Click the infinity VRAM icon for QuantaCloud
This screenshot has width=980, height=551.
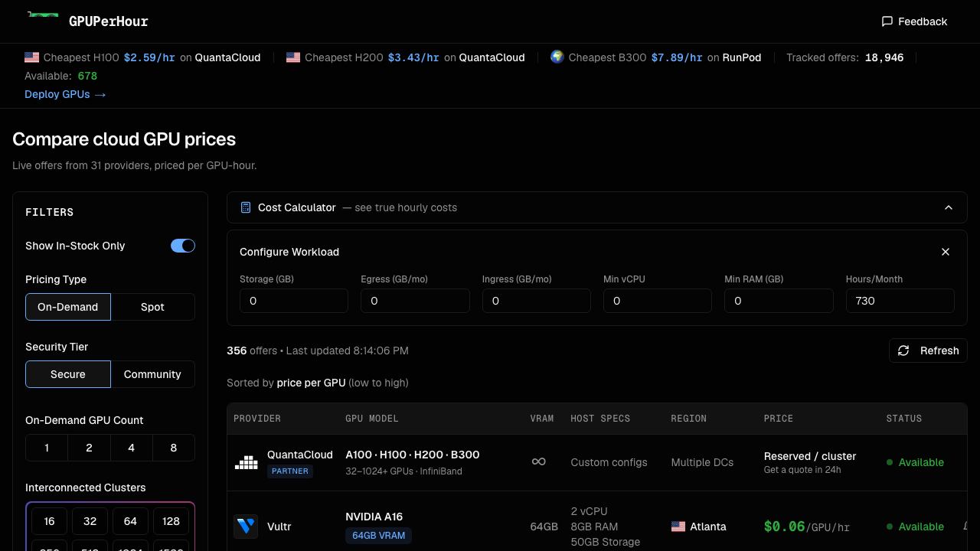tap(539, 461)
